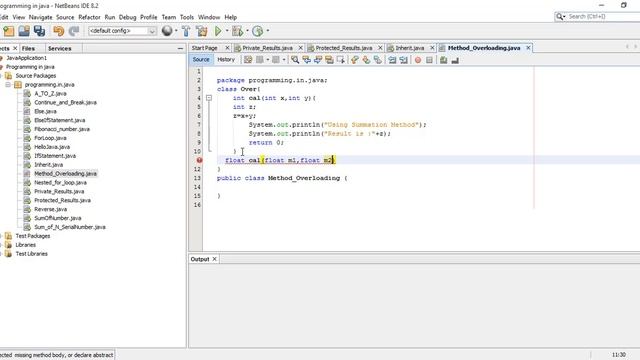Image resolution: width=640 pixels, height=360 pixels.
Task: Click the Last Edit icon in editor toolbar
Action: click(x=248, y=60)
